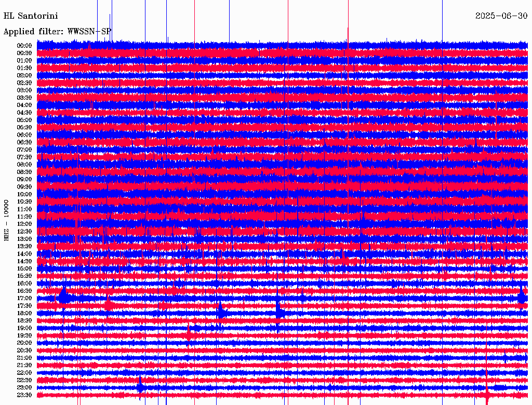This screenshot has width=532, height=405.
Task: Click the 04:30 time label
Action: click(x=24, y=113)
